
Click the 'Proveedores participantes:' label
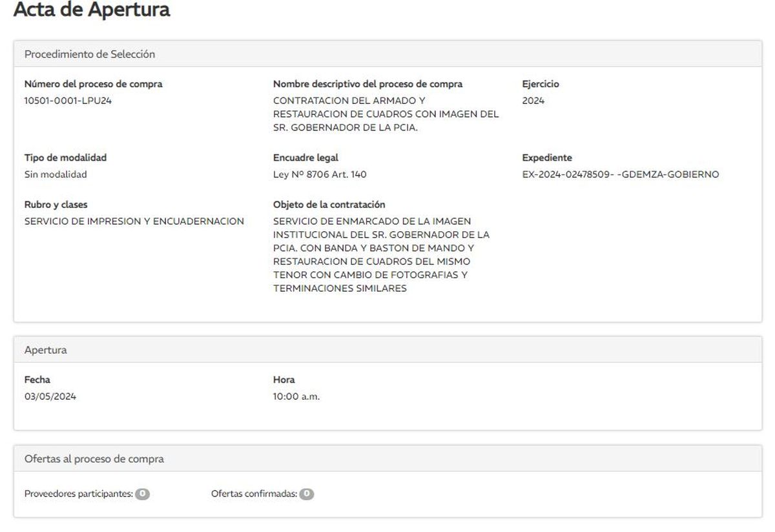tap(78, 494)
